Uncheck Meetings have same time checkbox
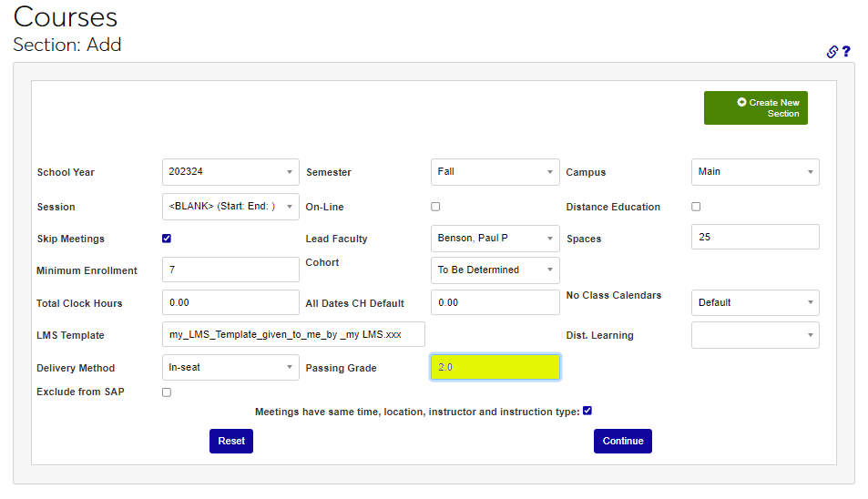This screenshot has width=868, height=499. [x=587, y=411]
